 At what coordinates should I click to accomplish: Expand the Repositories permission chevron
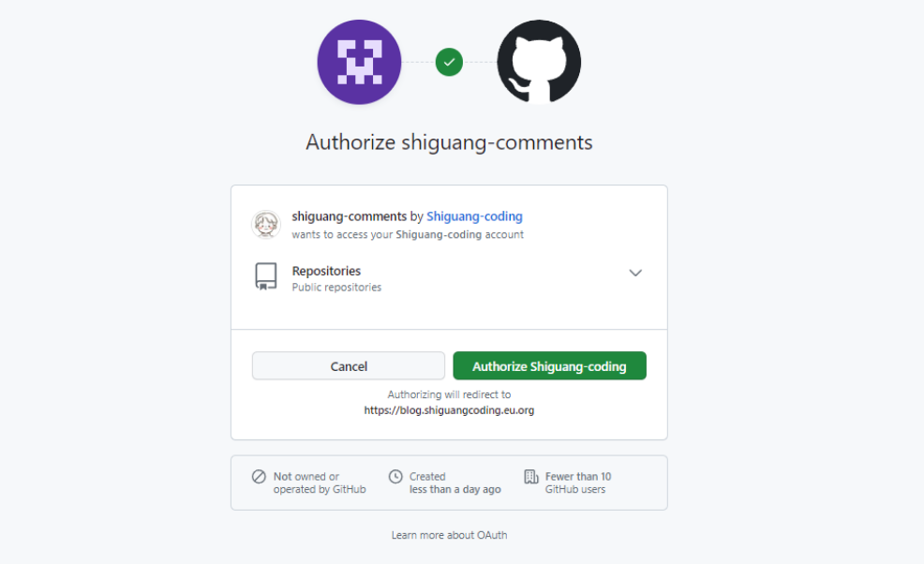click(x=635, y=273)
